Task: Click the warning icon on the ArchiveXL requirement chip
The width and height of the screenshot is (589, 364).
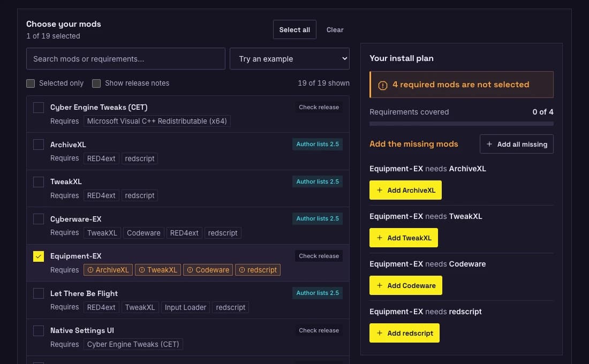Action: coord(90,270)
